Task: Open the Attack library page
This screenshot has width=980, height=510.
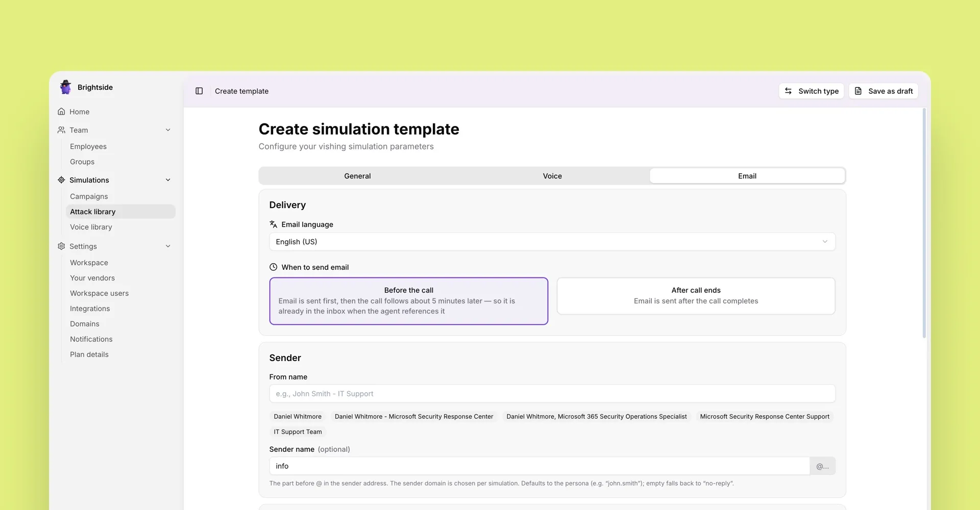Action: (x=120, y=212)
